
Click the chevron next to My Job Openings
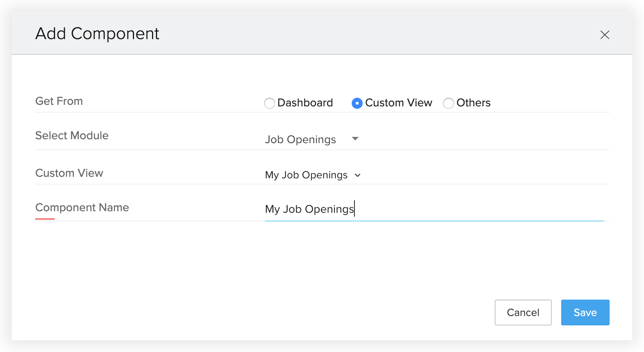pyautogui.click(x=358, y=175)
